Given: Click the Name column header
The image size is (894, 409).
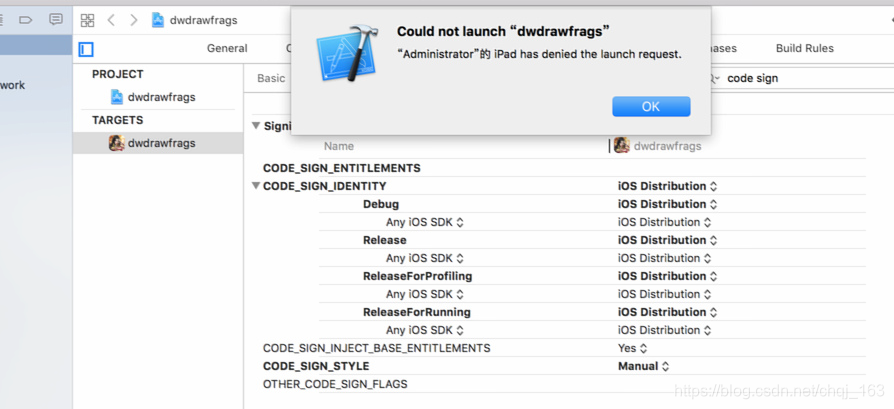Looking at the screenshot, I should click(339, 146).
